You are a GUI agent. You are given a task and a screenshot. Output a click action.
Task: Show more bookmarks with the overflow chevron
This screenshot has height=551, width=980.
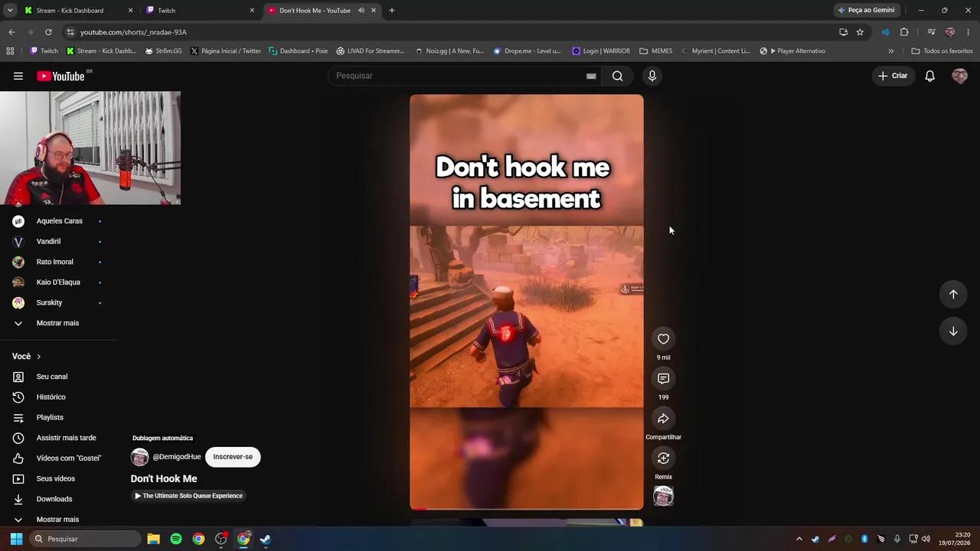tap(890, 51)
